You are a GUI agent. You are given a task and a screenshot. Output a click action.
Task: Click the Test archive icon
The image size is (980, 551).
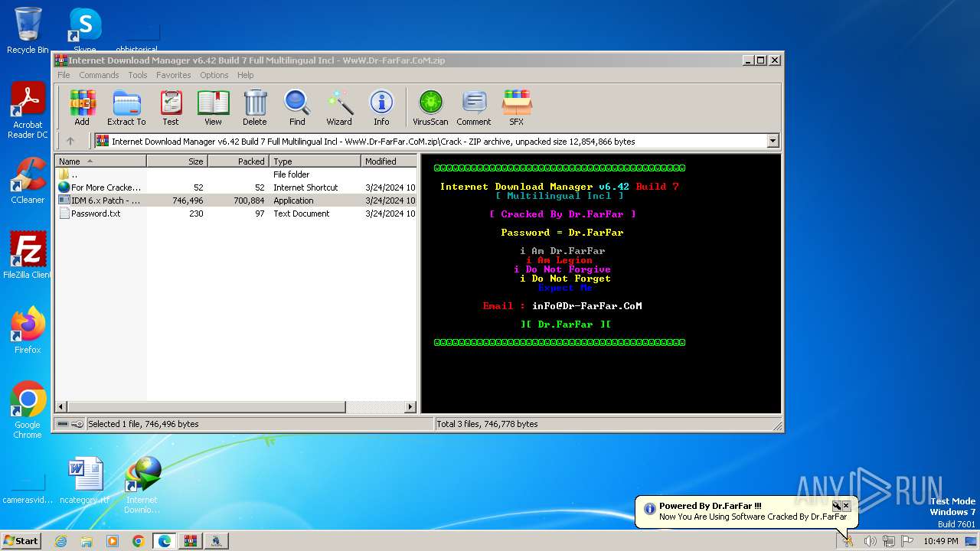(x=171, y=107)
